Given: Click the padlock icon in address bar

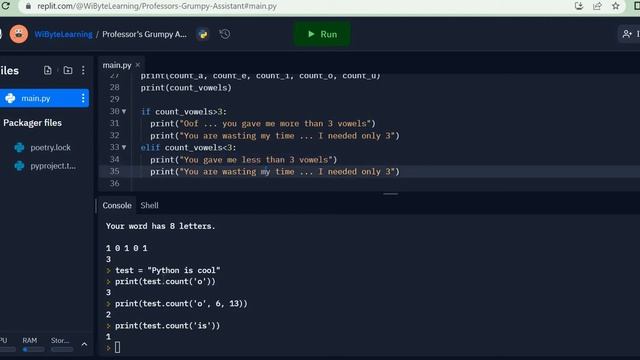Looking at the screenshot, I should (x=28, y=6).
